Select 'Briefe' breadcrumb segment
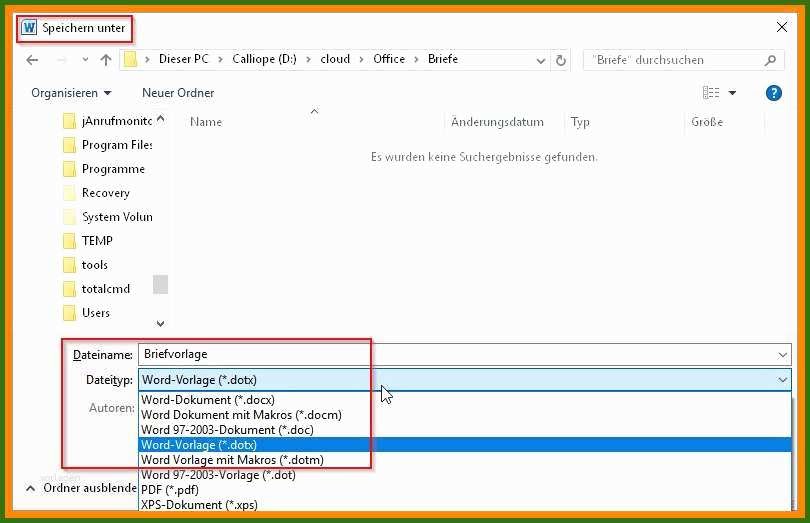 443,59
